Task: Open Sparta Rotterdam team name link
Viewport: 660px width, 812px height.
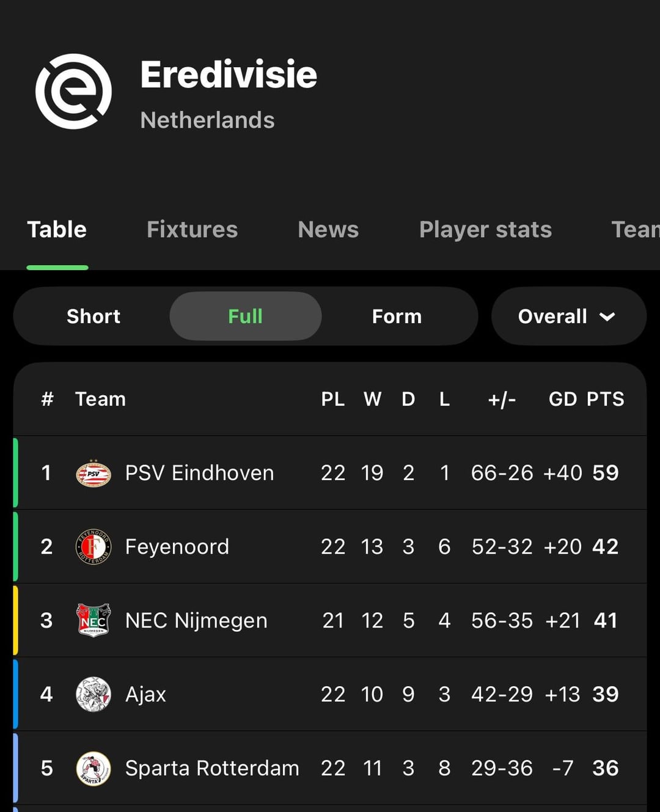Action: [212, 769]
